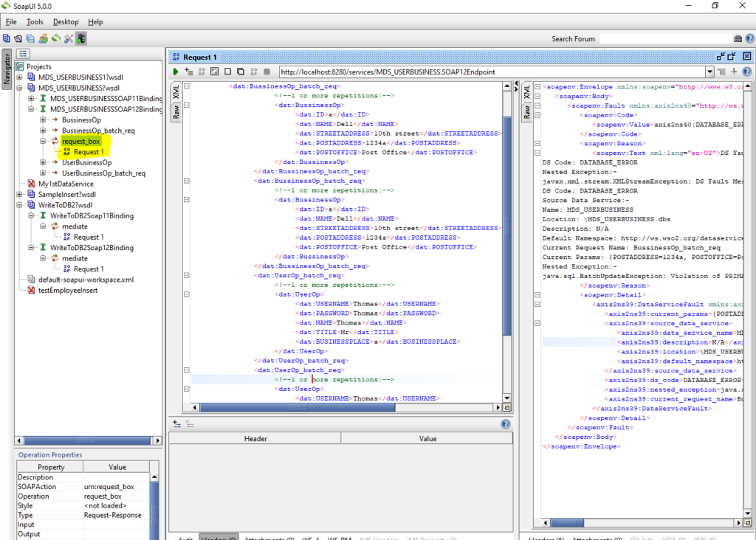The width and height of the screenshot is (756, 540).
Task: Click the minimize internal window icon in Request 1 header
Action: (x=721, y=56)
